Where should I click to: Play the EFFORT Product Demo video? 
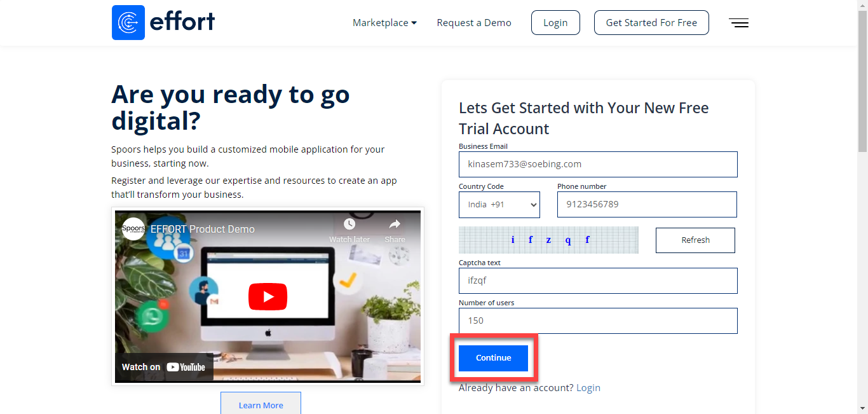point(268,296)
